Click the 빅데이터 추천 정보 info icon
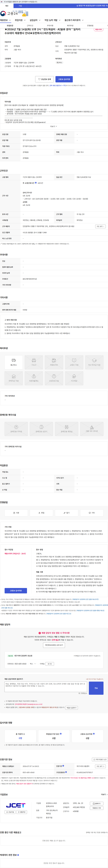Image resolution: width=108 pixels, height=868 pixels. [18, 855]
